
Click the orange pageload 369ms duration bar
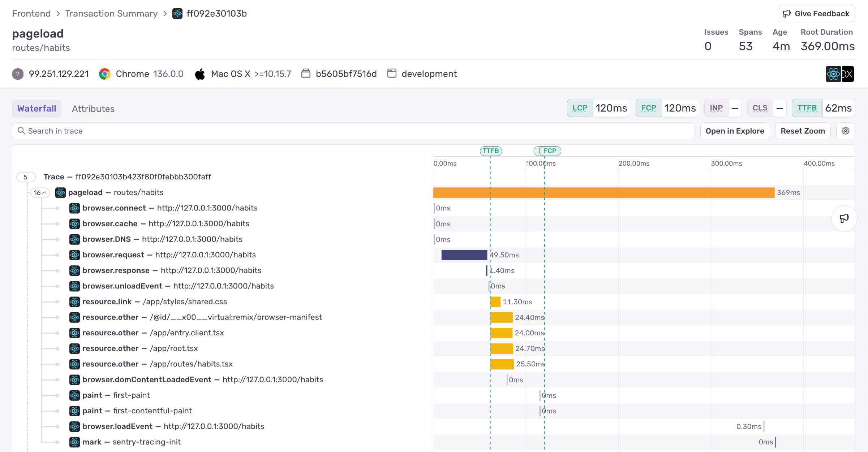pos(603,193)
